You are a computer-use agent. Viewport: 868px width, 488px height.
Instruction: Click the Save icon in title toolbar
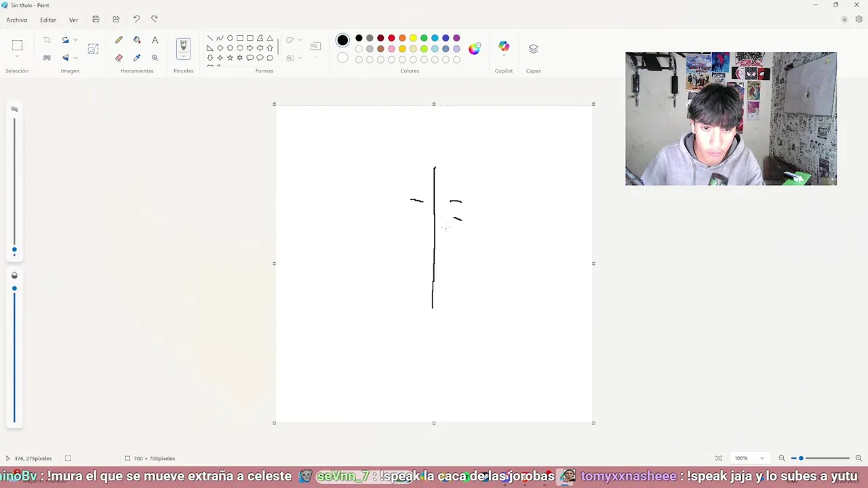click(x=96, y=19)
